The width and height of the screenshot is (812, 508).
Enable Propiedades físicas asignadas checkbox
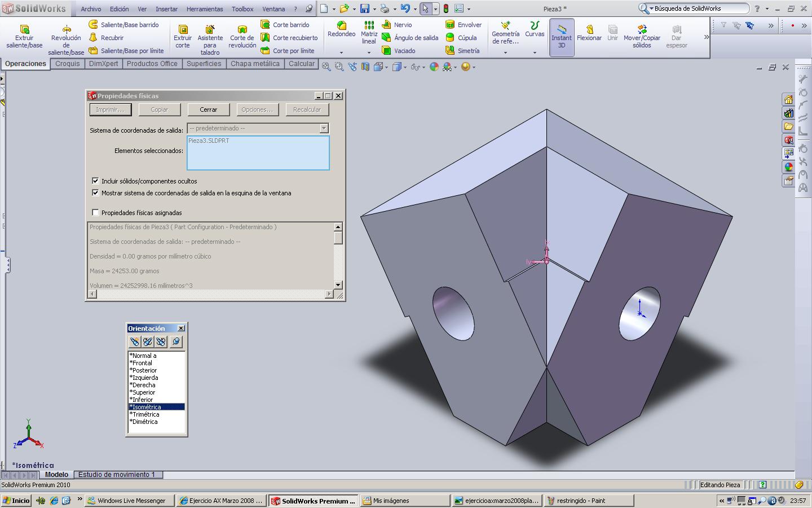[95, 212]
